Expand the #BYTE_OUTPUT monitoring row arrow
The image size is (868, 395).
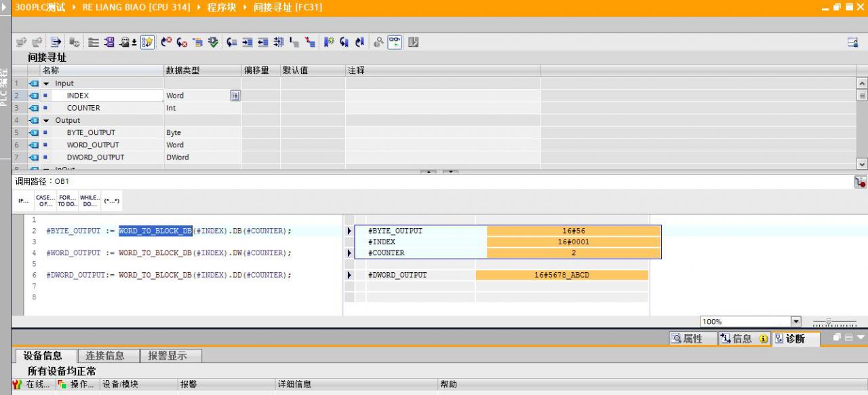point(349,231)
